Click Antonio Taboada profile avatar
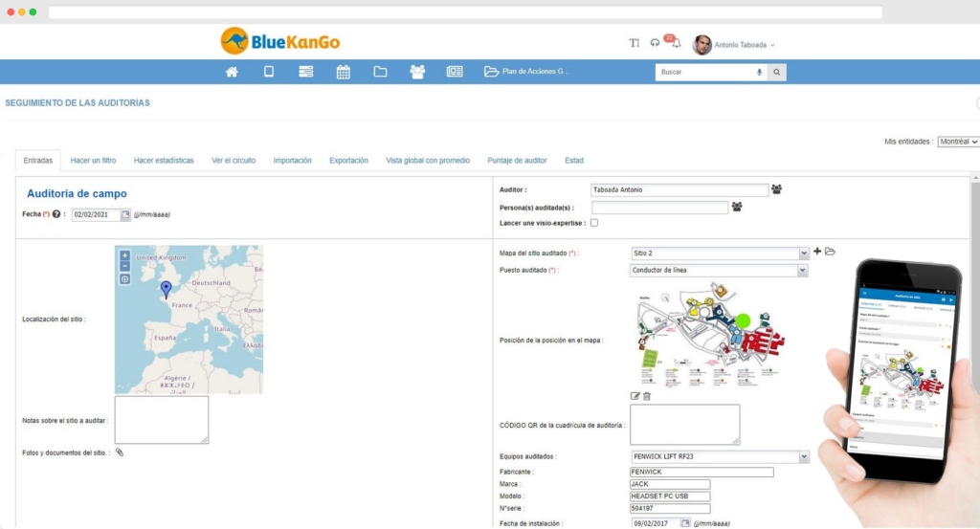The height and width of the screenshot is (529, 980). tap(702, 45)
